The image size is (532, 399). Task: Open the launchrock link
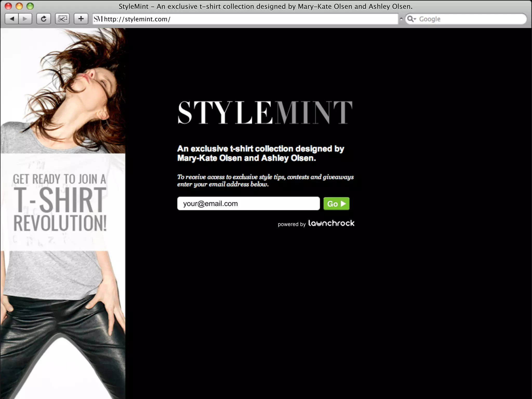click(x=331, y=223)
